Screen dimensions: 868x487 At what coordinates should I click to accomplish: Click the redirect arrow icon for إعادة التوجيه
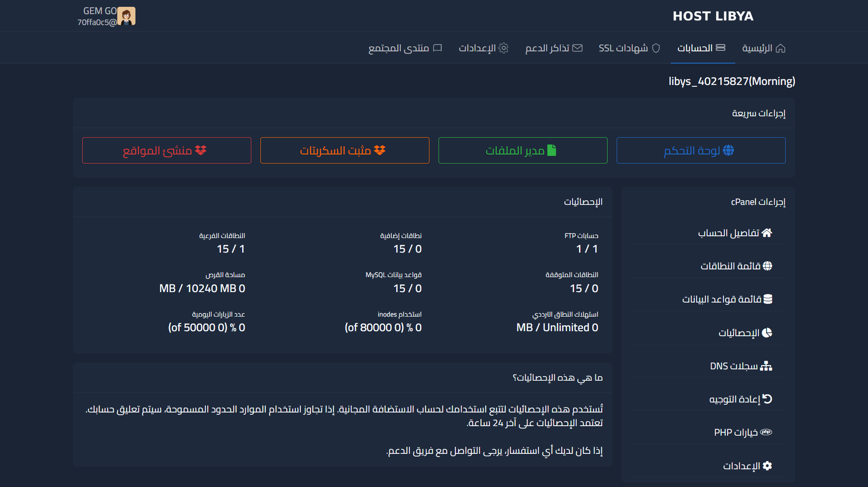pyautogui.click(x=768, y=399)
